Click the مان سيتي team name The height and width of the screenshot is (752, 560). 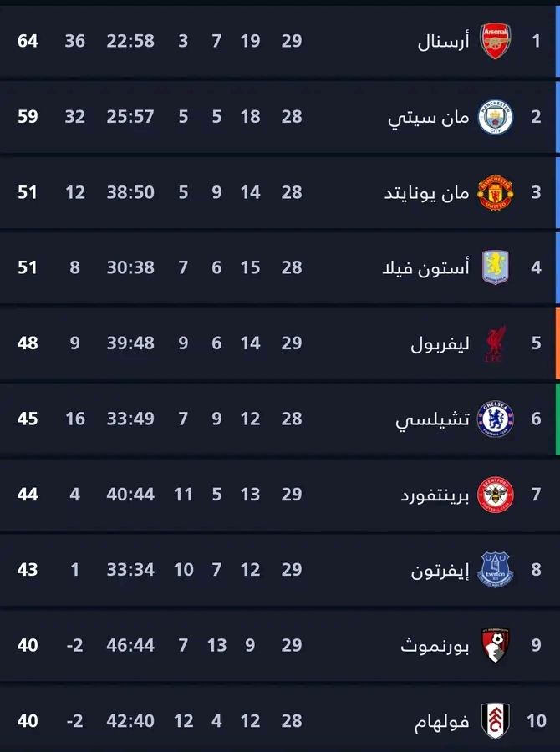tap(428, 117)
